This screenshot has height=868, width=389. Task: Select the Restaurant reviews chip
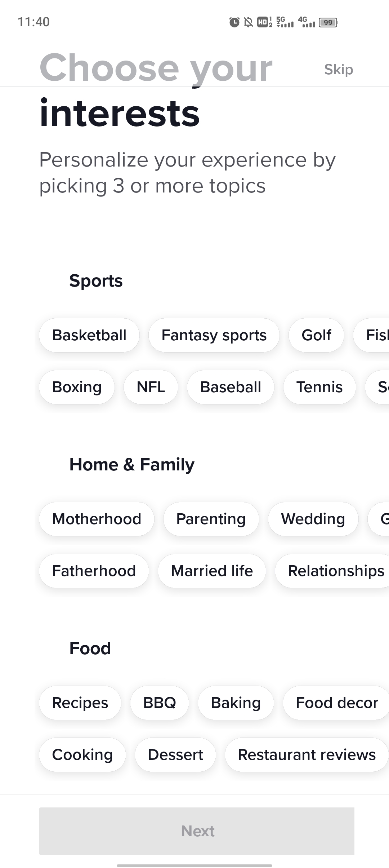click(307, 755)
